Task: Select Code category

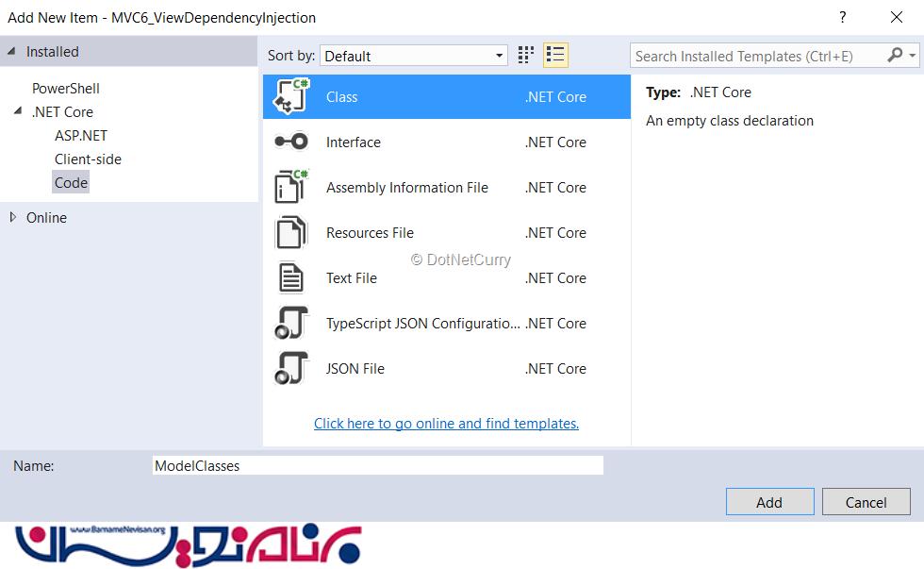Action: (x=71, y=182)
